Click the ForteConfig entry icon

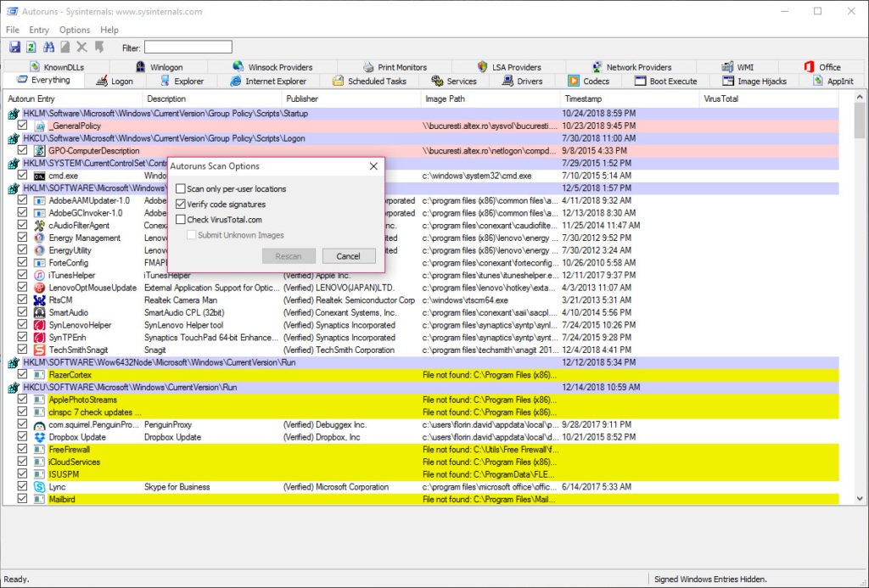coord(39,263)
